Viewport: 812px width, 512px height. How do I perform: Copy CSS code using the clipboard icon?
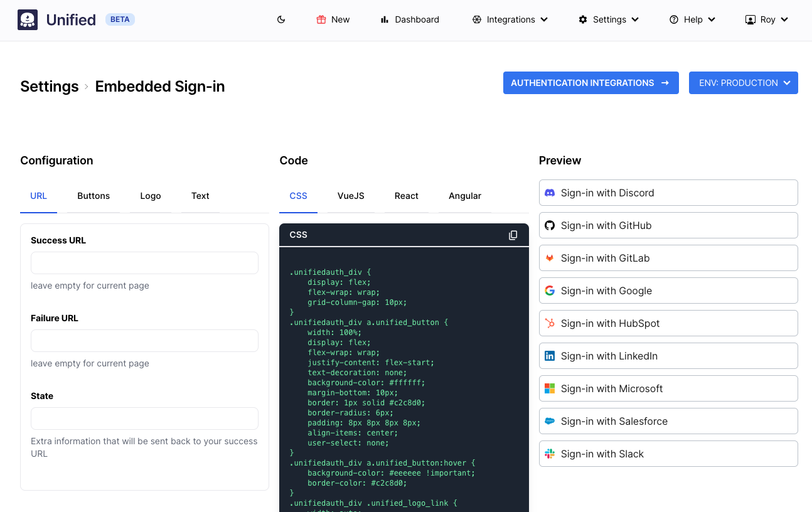pyautogui.click(x=513, y=235)
